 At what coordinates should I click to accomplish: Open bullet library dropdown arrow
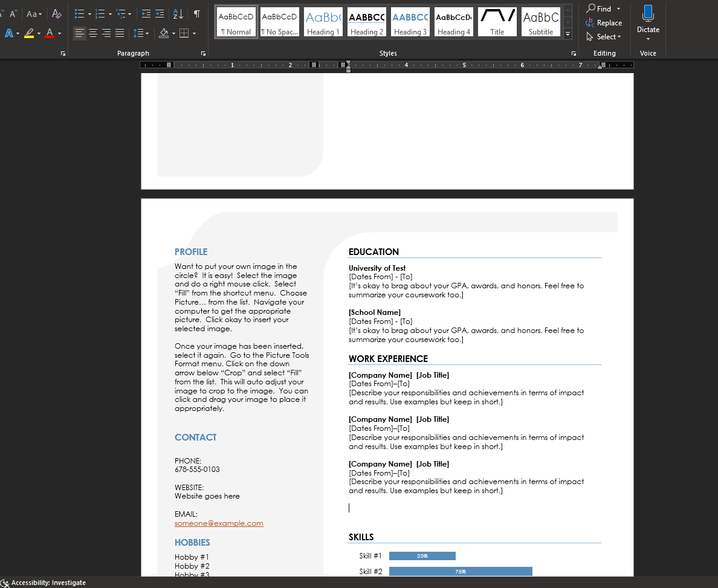(89, 14)
